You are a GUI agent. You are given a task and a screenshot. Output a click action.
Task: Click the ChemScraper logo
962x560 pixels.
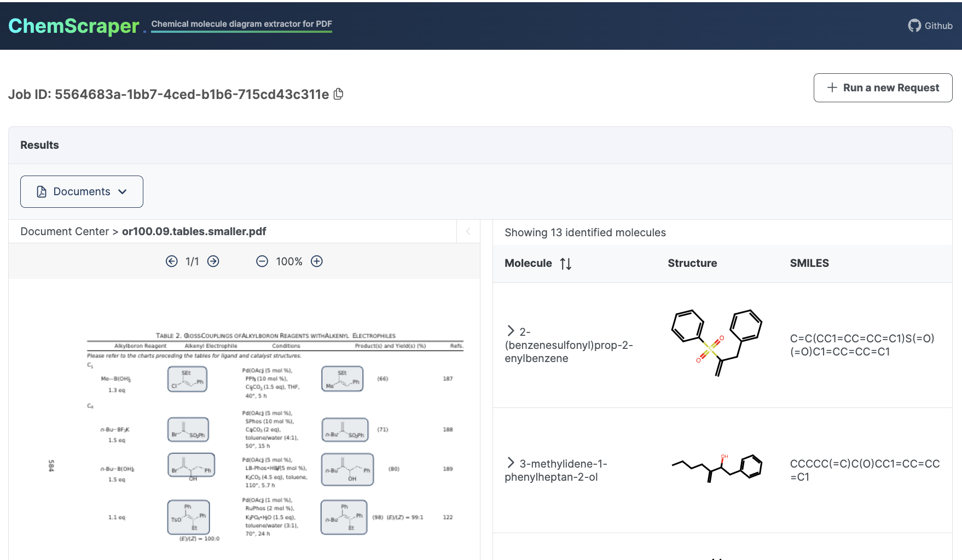point(74,26)
